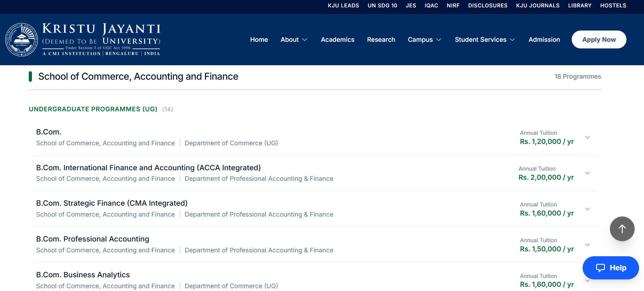
Task: Open the Student Services dropdown
Action: tap(485, 40)
